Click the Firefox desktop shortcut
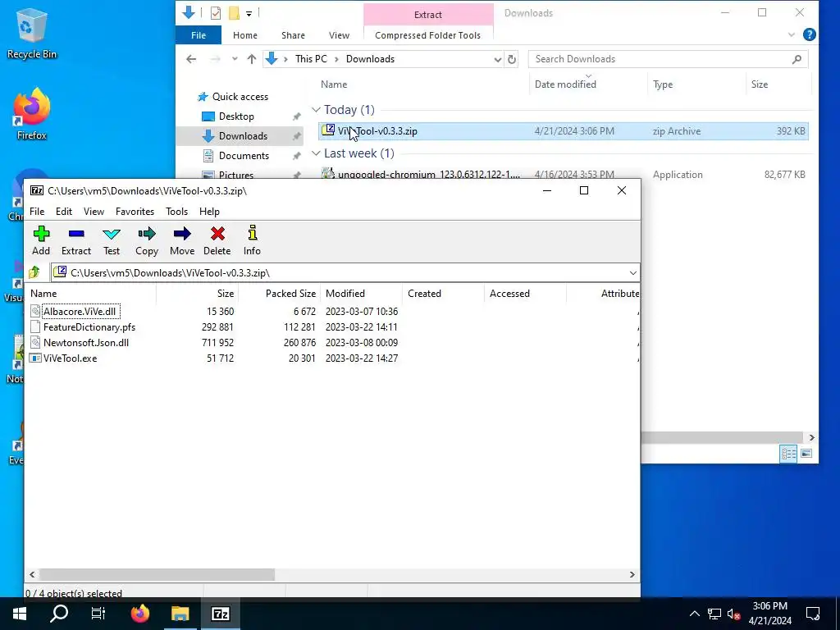This screenshot has height=630, width=840. (x=32, y=115)
